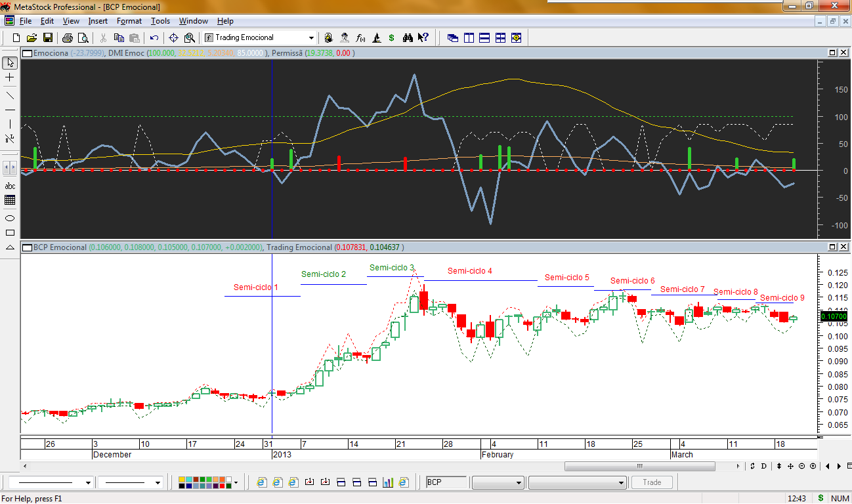
Task: Click the Semi-ciclo 4 label
Action: (x=470, y=271)
